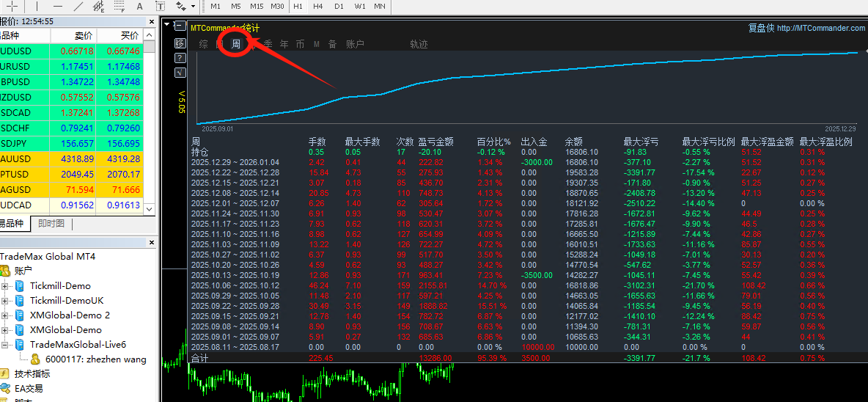Switch chart to M15 timeframe
868x402 pixels.
click(257, 6)
